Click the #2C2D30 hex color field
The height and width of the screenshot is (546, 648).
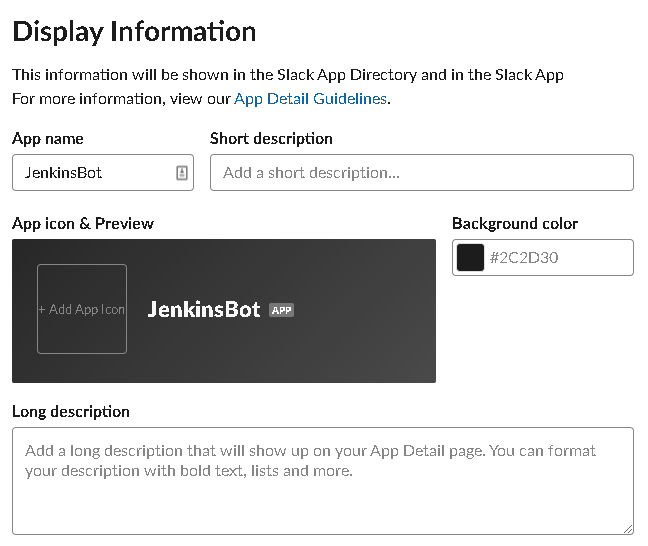[x=543, y=258]
